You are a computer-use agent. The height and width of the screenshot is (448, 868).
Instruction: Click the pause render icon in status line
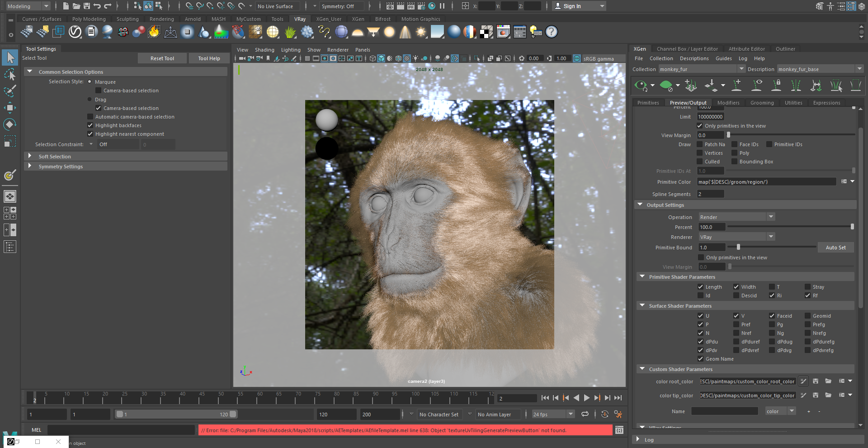[x=442, y=6]
